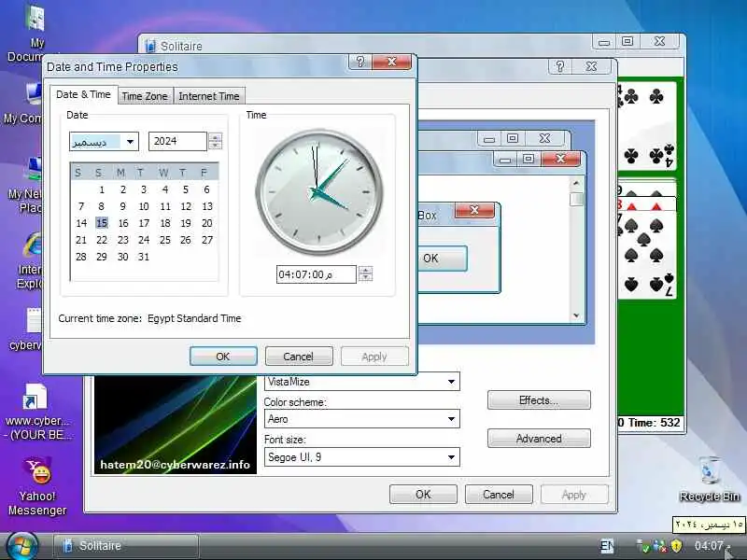Open My Documents desktop icon

point(35,34)
